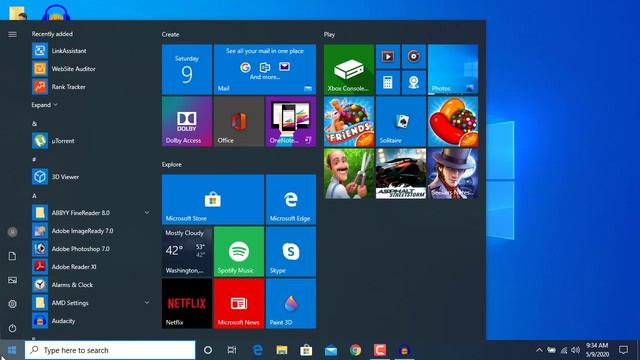Launch µTorrent from the app list
This screenshot has height=360, width=640.
click(91, 141)
